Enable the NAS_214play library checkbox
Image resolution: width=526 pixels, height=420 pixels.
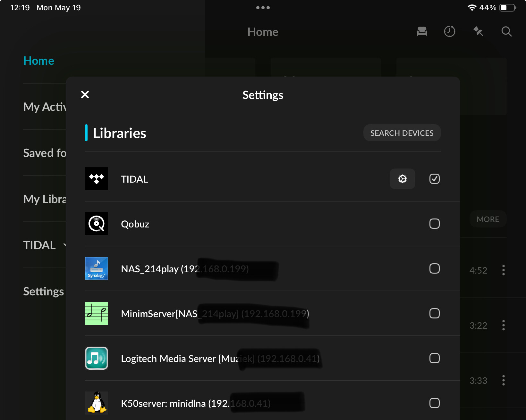[x=435, y=268]
